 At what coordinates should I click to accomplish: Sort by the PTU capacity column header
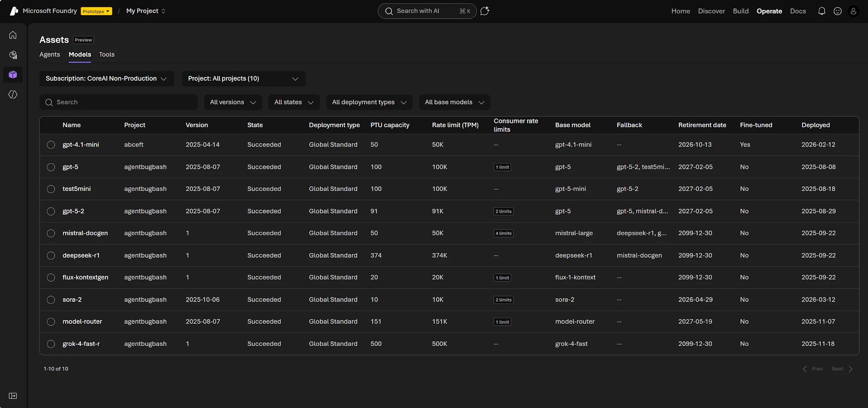[x=390, y=125]
